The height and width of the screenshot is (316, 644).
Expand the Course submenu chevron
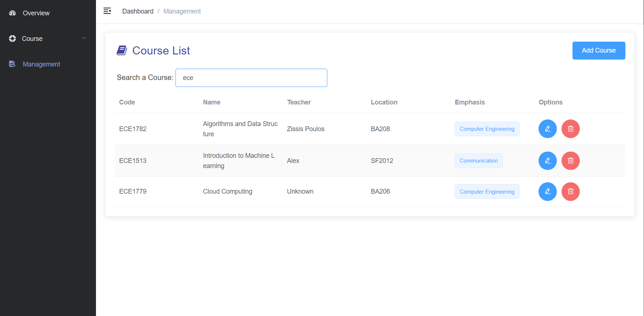point(84,38)
